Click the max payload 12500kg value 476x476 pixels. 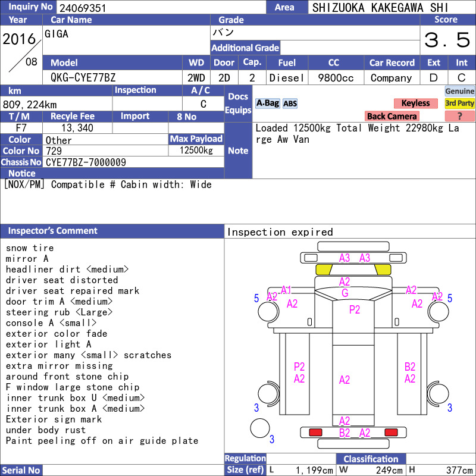[x=196, y=151]
